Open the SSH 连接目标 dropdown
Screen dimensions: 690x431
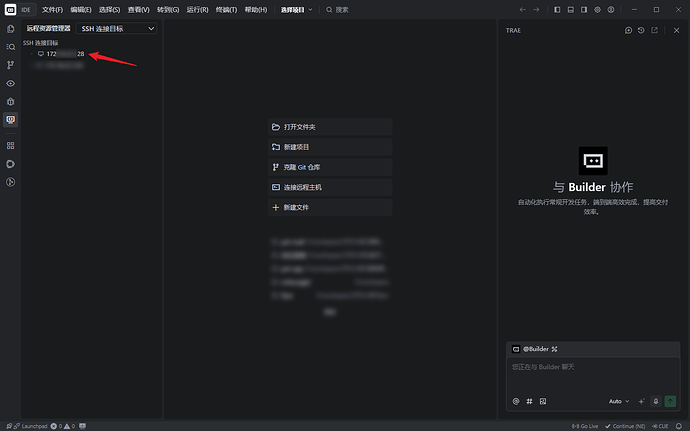tap(117, 29)
